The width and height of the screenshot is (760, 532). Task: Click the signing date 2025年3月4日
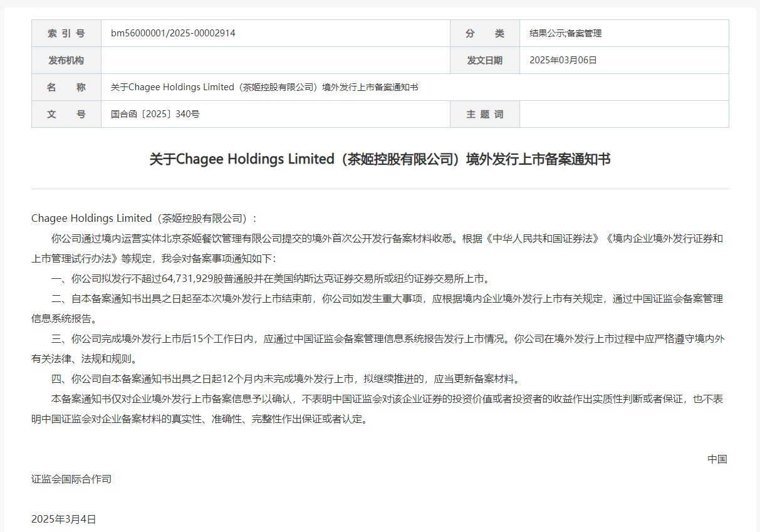pos(64,519)
